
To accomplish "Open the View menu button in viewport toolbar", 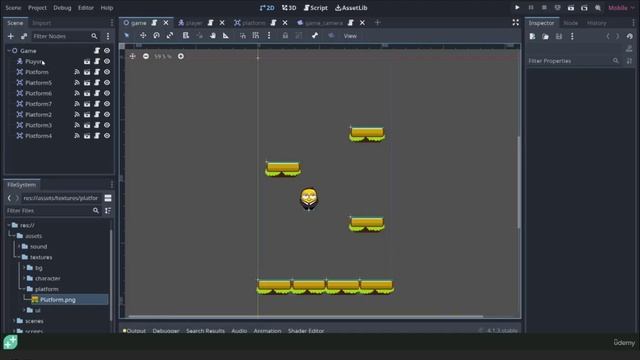I will pyautogui.click(x=350, y=36).
